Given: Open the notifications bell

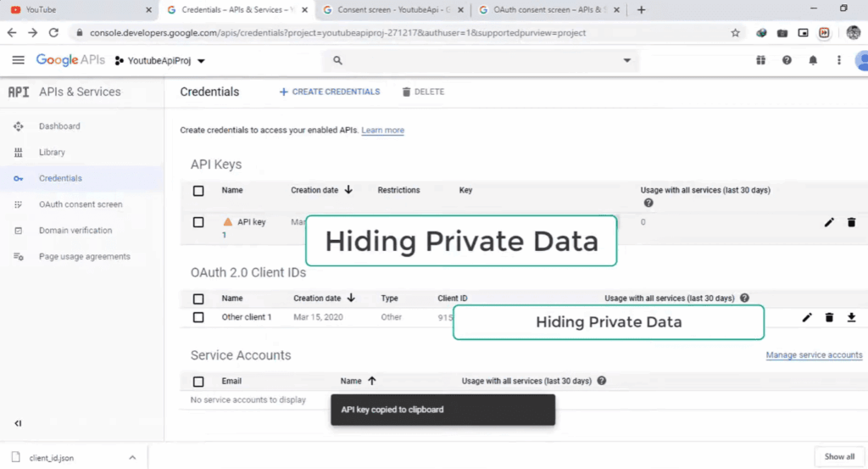Looking at the screenshot, I should (x=813, y=60).
